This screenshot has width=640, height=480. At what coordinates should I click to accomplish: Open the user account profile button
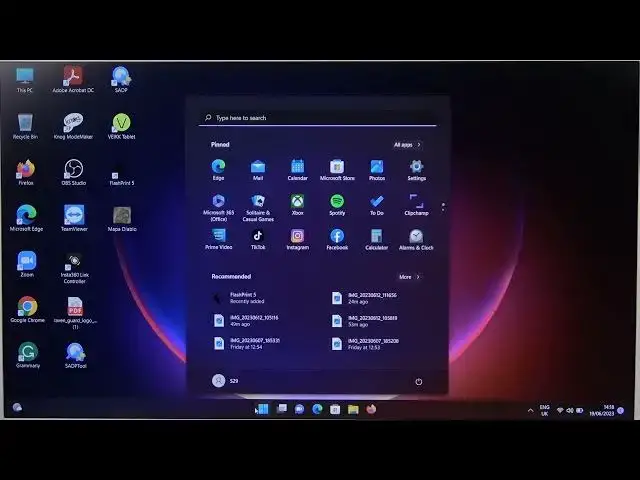[x=225, y=381]
